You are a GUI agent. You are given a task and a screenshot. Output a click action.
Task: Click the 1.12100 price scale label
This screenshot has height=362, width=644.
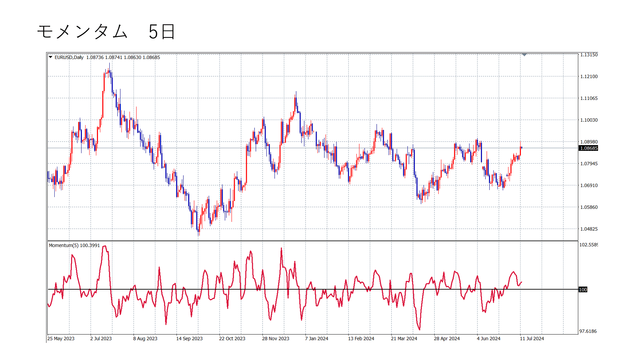(589, 76)
